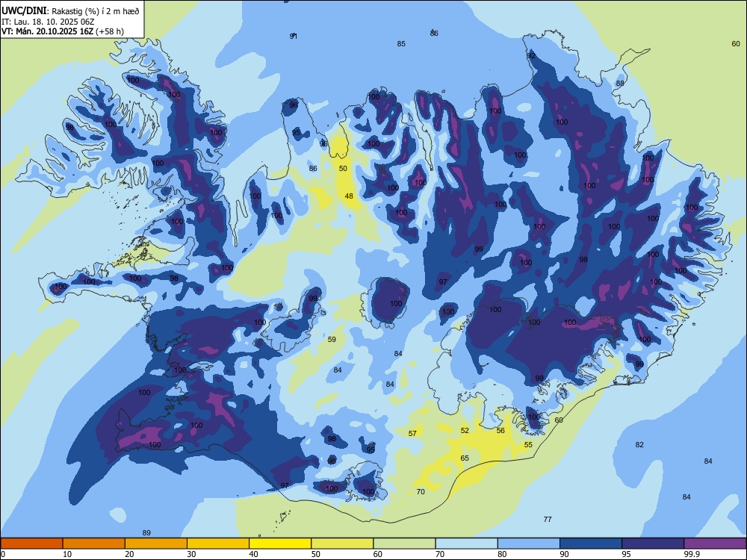Click the 'Rakastig (%) í 2 m hæð' label
747x560 pixels.
tap(96, 11)
